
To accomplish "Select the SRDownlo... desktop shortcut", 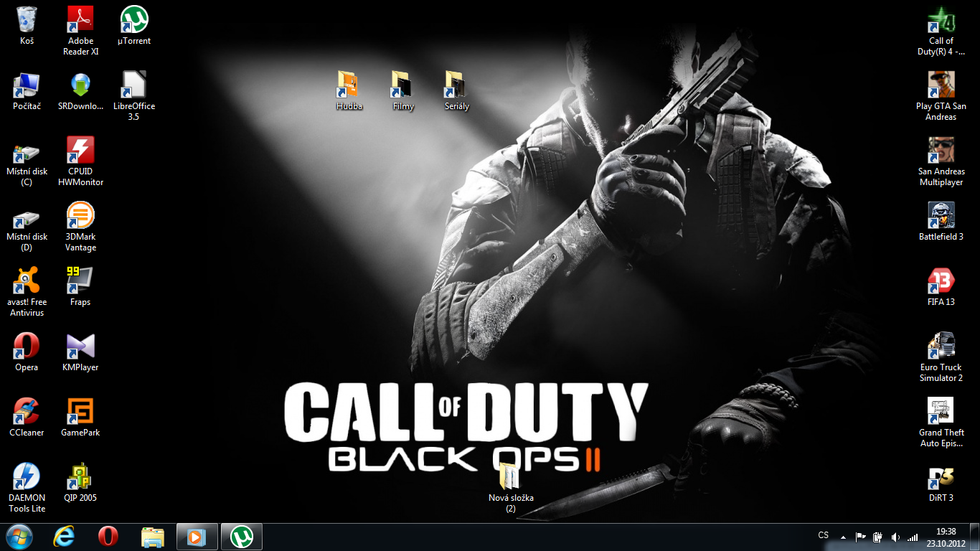I will tap(80, 91).
